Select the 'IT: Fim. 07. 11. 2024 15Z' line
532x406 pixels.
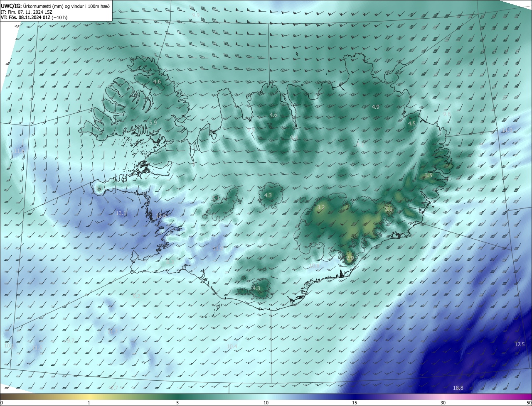point(27,12)
